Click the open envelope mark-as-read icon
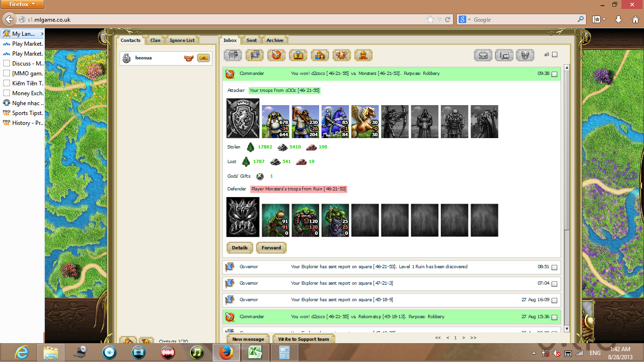This screenshot has width=644, height=362. [483, 55]
